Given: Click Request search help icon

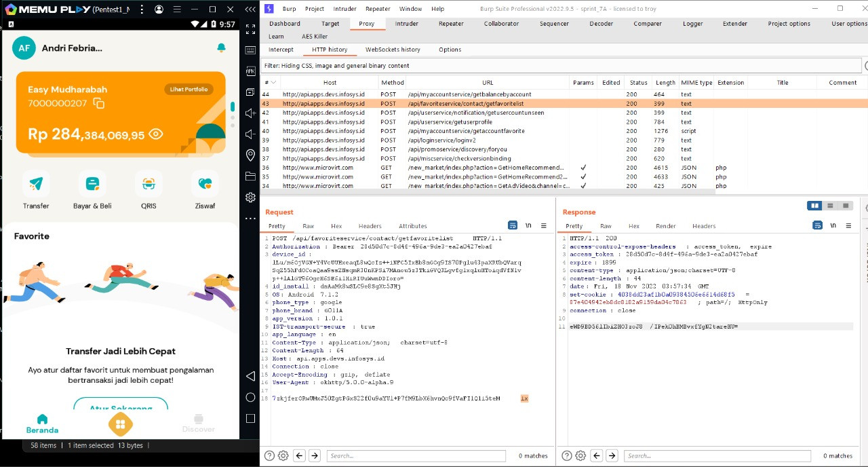Looking at the screenshot, I should tap(270, 456).
